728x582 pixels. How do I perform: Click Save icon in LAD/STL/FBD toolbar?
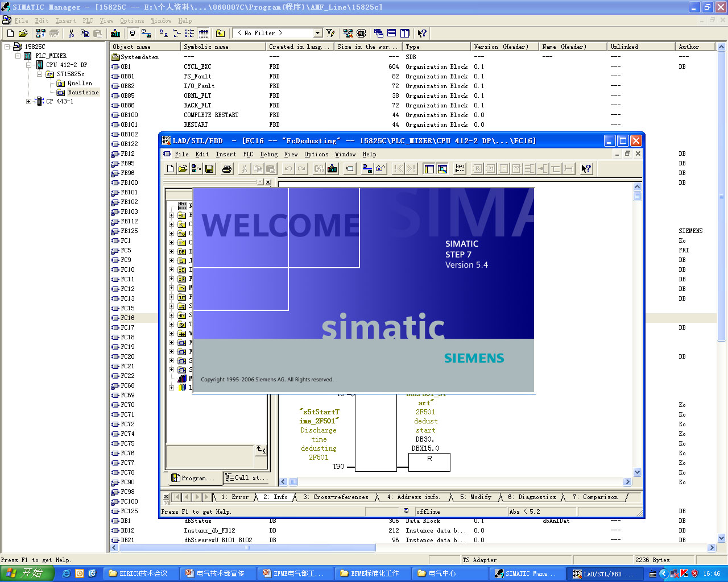tap(209, 169)
